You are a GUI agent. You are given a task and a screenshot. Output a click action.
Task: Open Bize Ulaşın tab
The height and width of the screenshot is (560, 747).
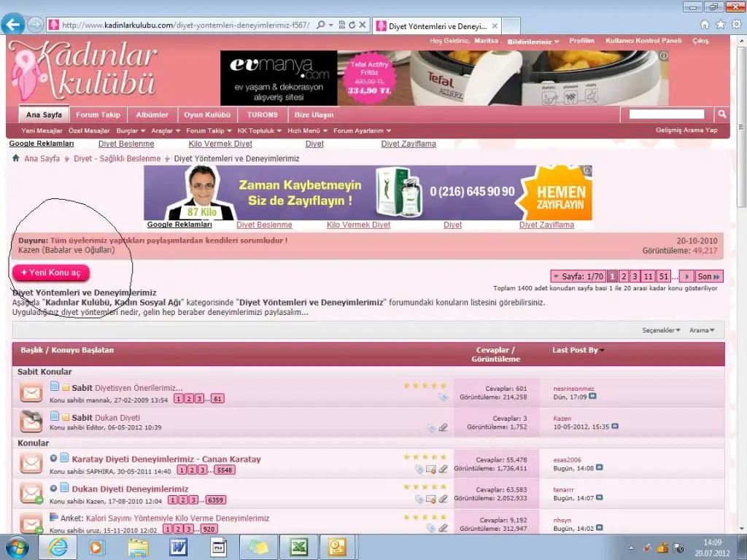coord(314,114)
